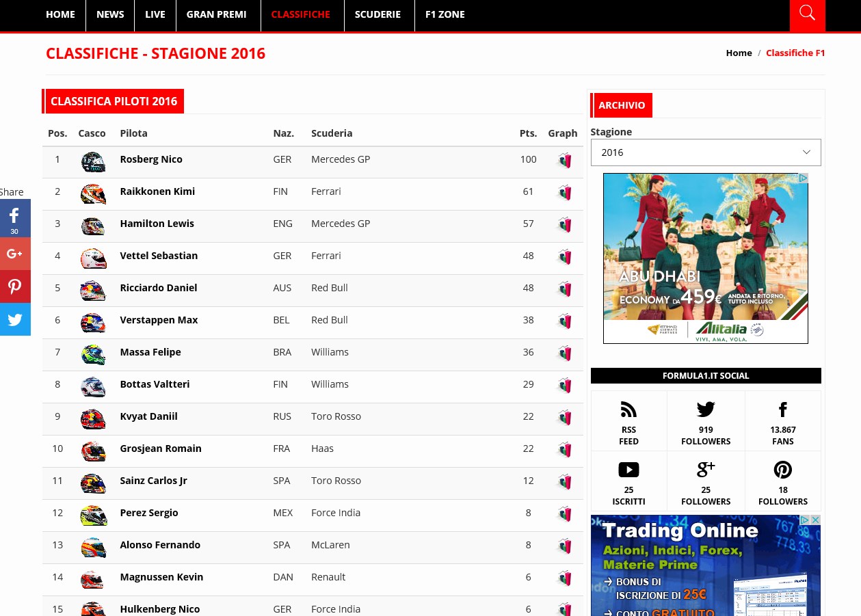Open Rosberg Nico driver link
This screenshot has width=861, height=616.
(151, 159)
